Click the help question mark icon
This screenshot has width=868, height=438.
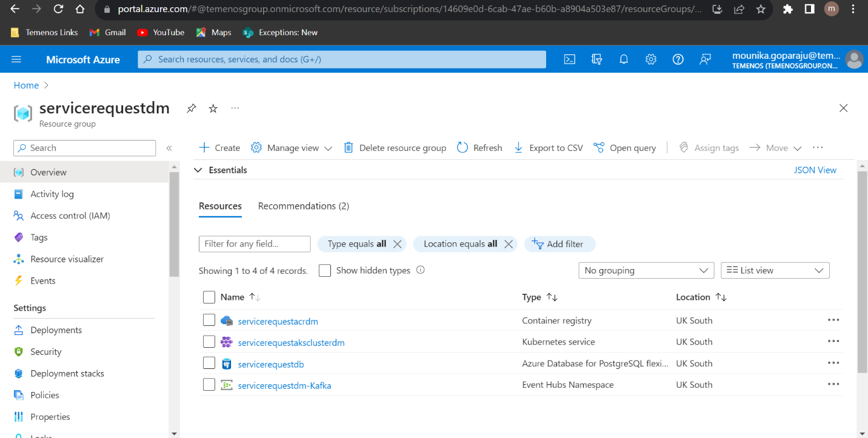pos(678,59)
